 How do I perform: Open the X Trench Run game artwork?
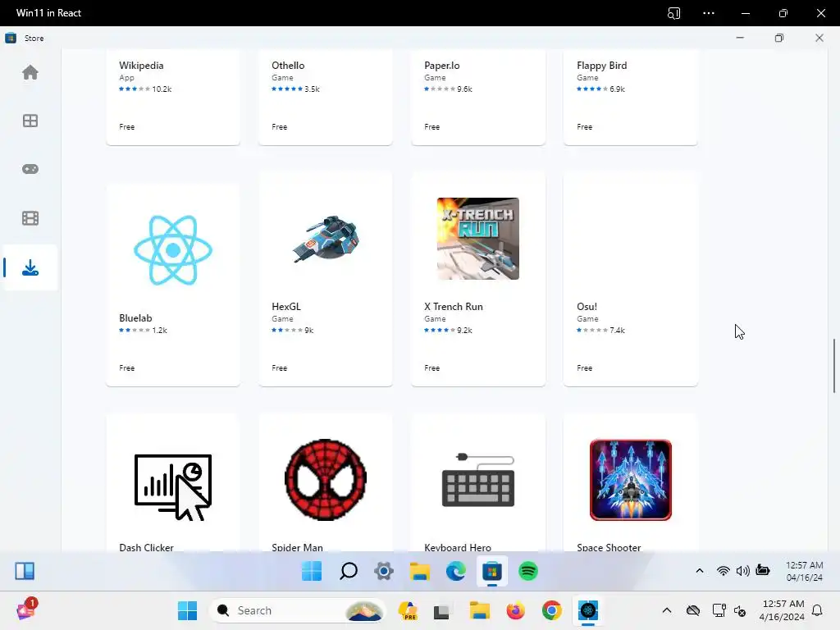pyautogui.click(x=478, y=239)
